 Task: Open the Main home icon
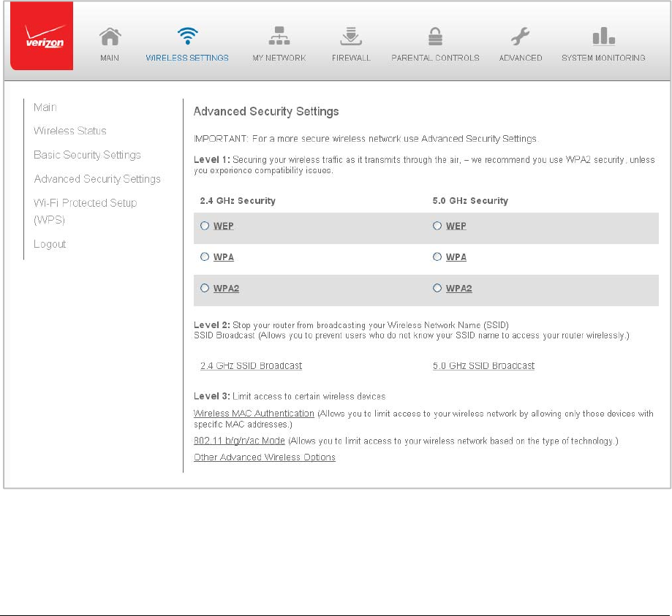[110, 37]
